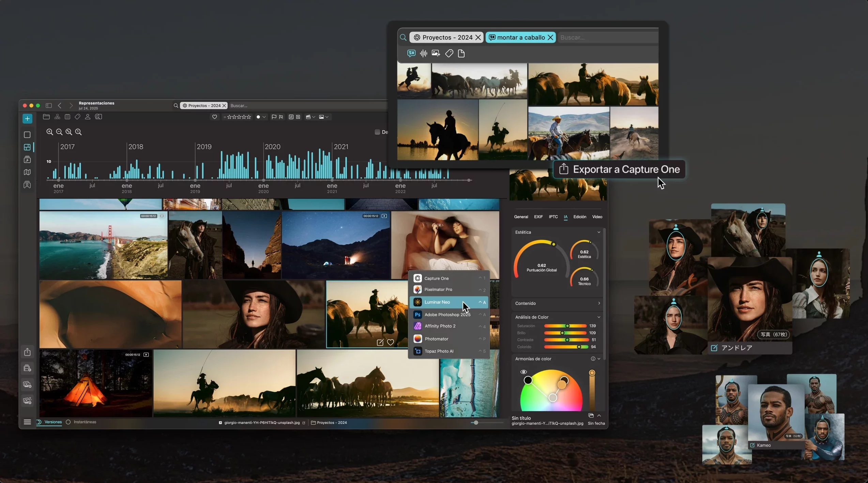
Task: Collapse the Estética section
Action: 599,232
